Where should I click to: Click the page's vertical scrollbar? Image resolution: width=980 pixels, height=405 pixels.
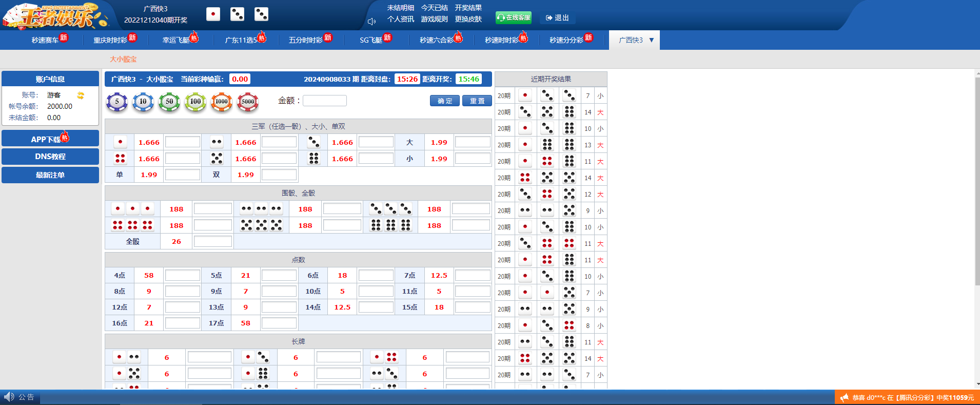point(977,180)
